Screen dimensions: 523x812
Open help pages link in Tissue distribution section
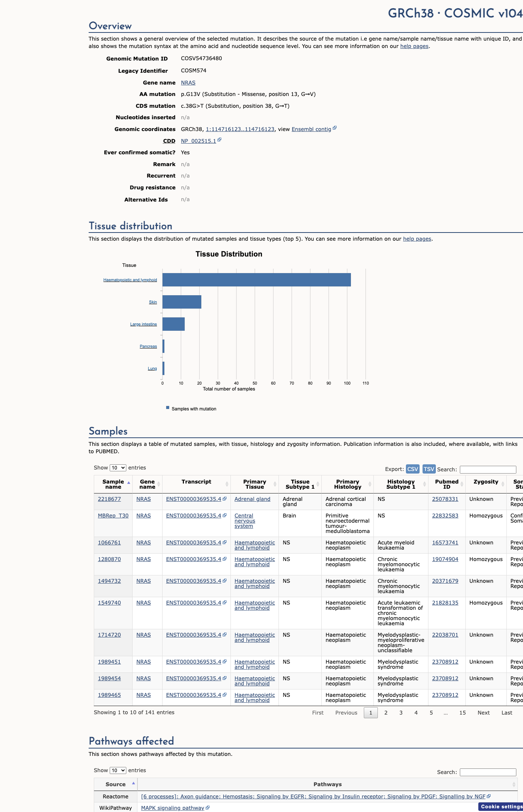[x=417, y=239]
